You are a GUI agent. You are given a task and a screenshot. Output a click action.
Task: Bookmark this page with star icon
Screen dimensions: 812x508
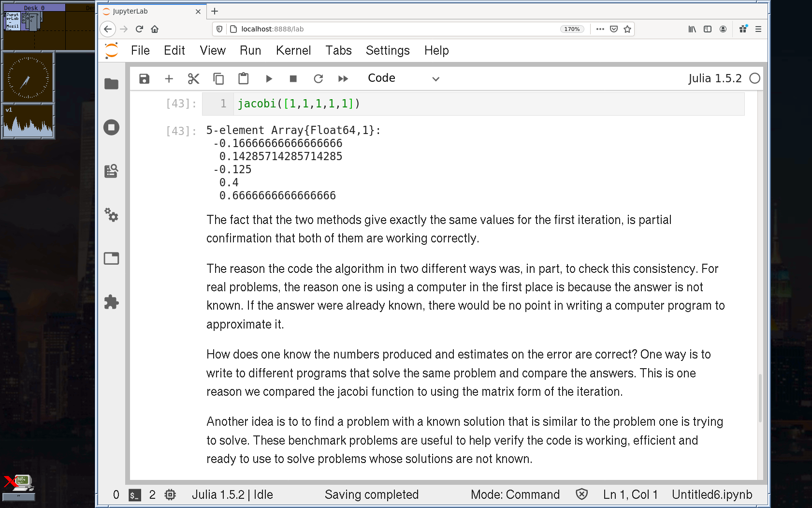(x=627, y=29)
